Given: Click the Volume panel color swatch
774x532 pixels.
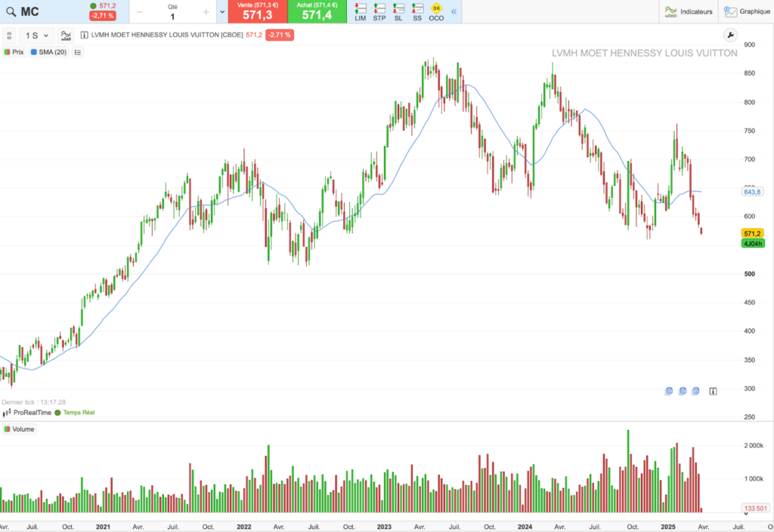Looking at the screenshot, I should [x=7, y=429].
